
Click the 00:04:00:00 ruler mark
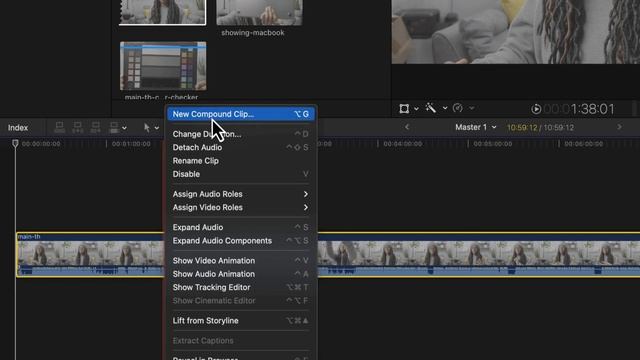click(402, 144)
